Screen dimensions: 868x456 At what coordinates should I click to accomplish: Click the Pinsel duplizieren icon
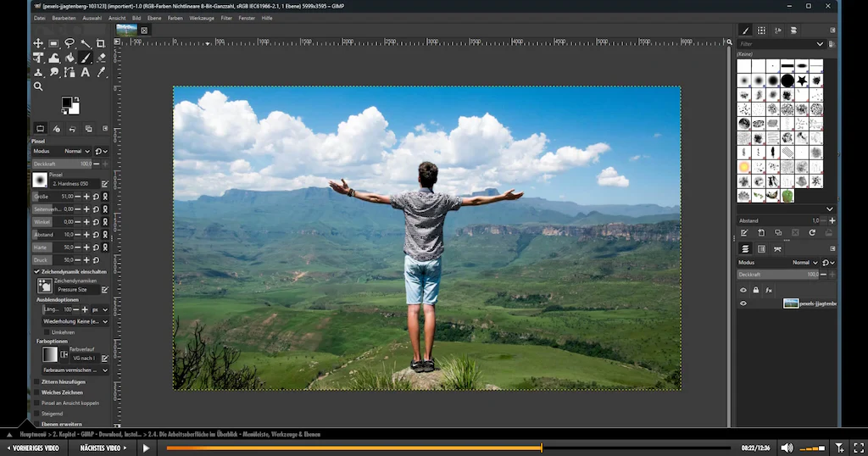[x=778, y=233]
